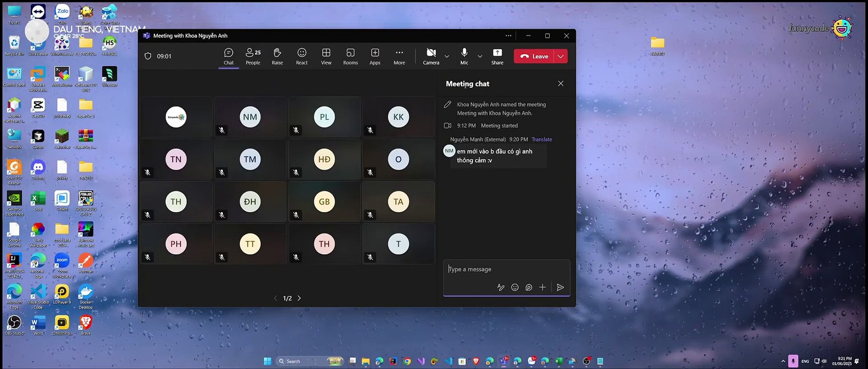Open the emoji picker in chat

tap(515, 288)
